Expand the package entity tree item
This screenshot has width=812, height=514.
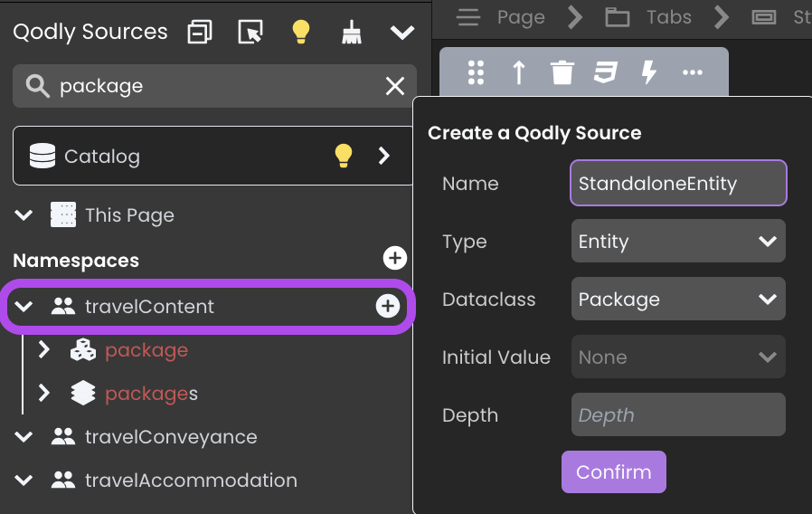[44, 350]
